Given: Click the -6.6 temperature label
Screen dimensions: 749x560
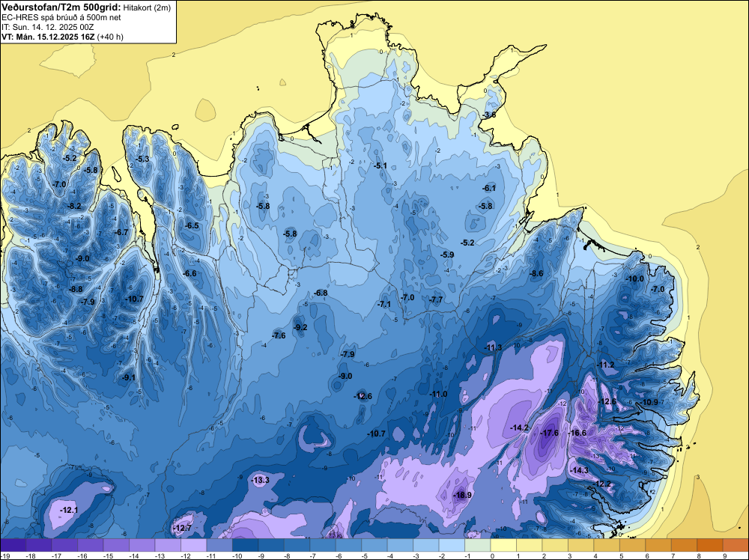Looking at the screenshot, I should click(189, 273).
